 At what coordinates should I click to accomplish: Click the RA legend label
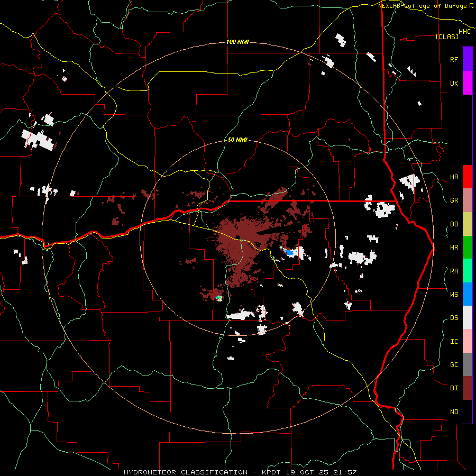(454, 271)
